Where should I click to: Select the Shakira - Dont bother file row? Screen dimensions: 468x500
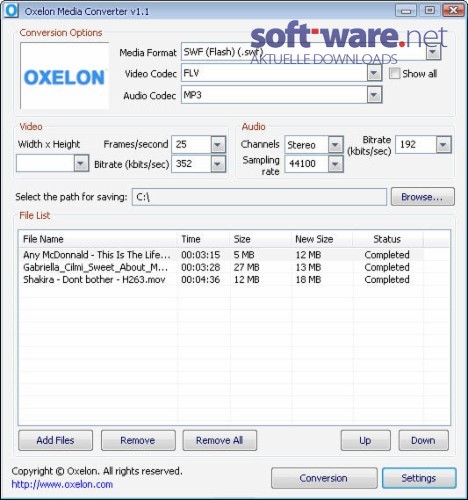220,279
